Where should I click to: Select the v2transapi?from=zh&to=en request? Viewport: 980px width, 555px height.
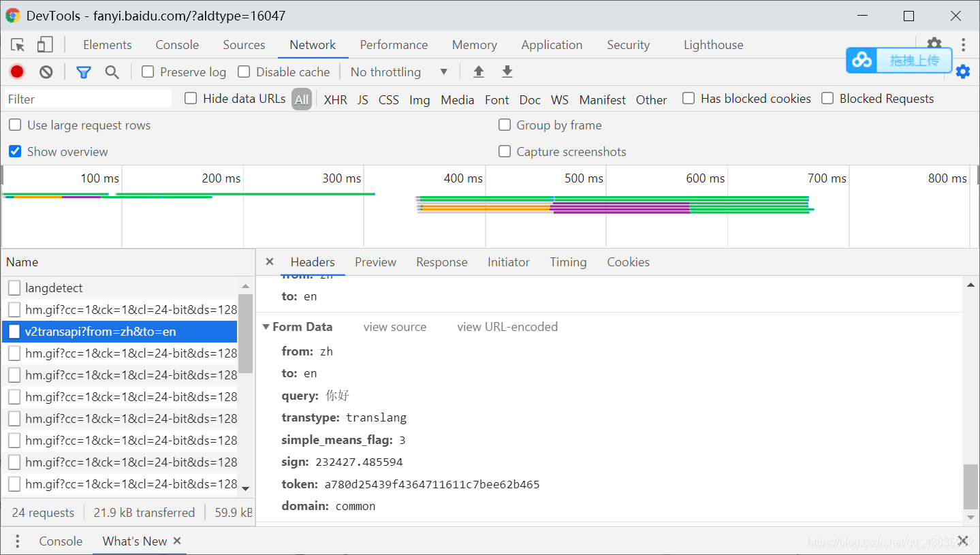coord(120,332)
